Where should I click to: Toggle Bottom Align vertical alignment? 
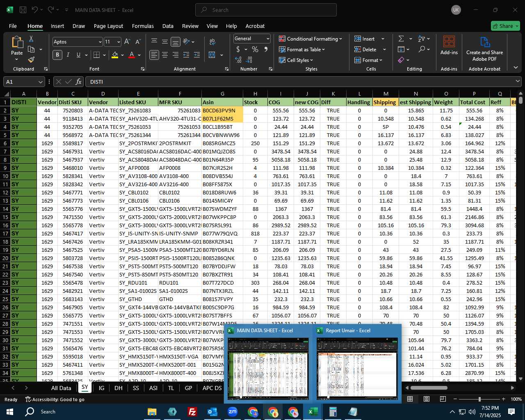pos(176,41)
